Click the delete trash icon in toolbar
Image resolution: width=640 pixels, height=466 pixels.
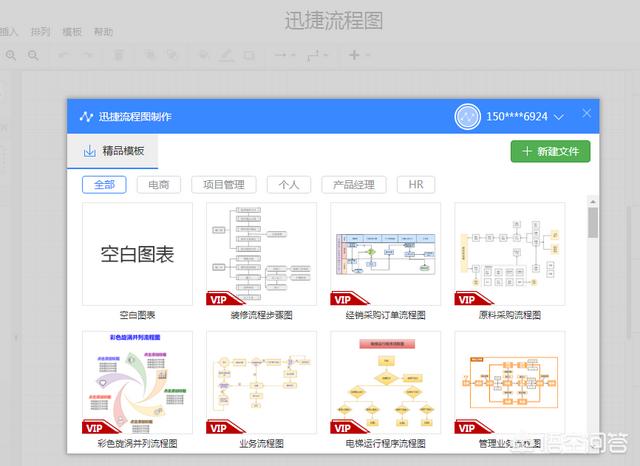tap(119, 55)
